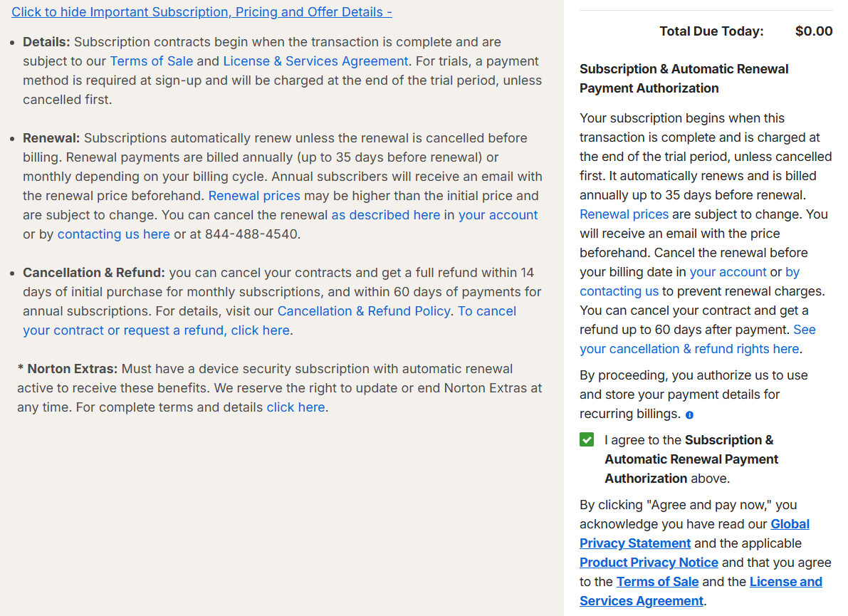Open Norton Extras 'click here' terms link
This screenshot has height=616, width=848.
295,407
